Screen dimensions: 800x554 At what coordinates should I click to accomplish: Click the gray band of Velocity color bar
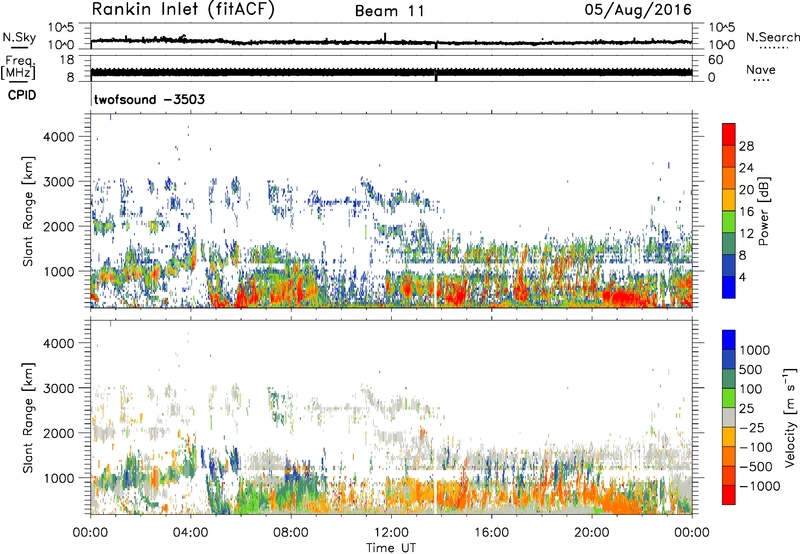click(x=729, y=418)
